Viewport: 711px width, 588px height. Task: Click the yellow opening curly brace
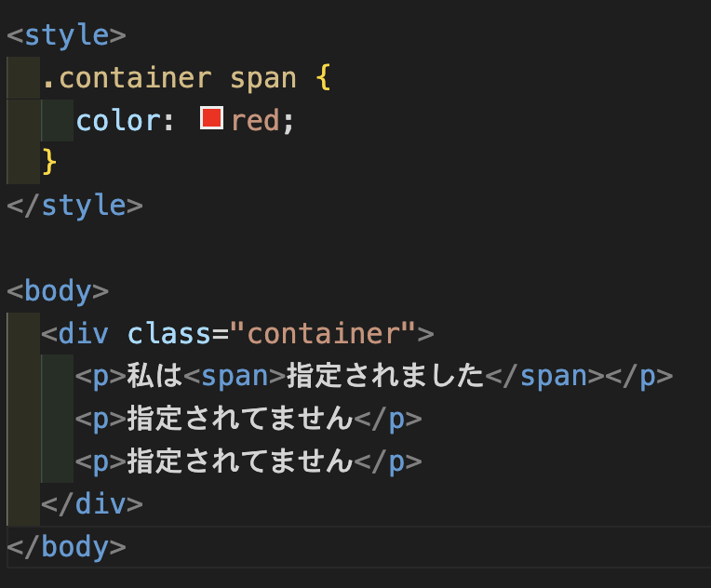click(323, 77)
